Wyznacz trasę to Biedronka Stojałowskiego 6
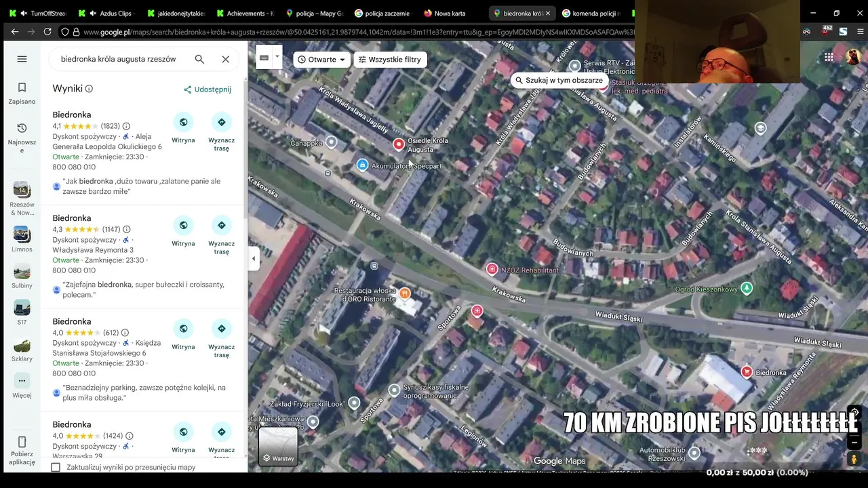 (222, 338)
